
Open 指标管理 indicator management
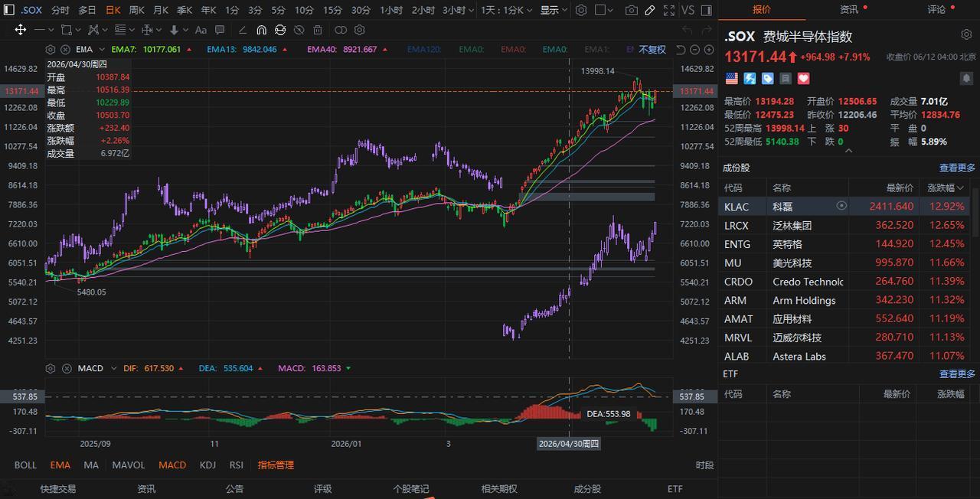click(x=276, y=465)
